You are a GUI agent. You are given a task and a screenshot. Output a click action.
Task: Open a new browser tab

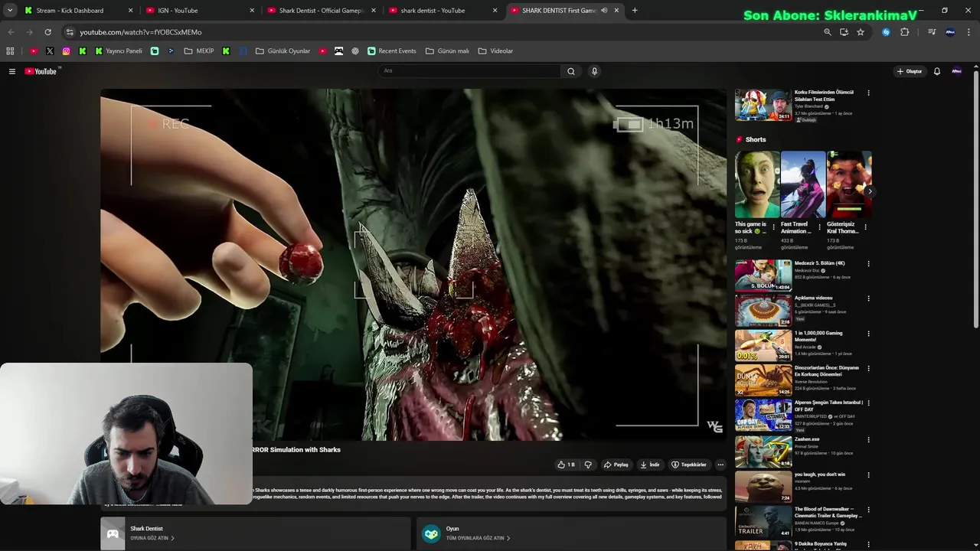pos(635,11)
